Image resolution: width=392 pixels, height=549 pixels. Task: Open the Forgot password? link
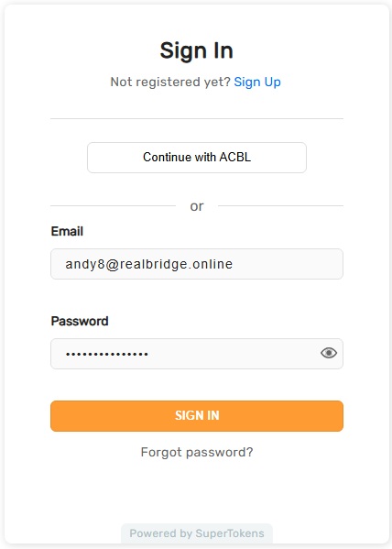(x=197, y=452)
